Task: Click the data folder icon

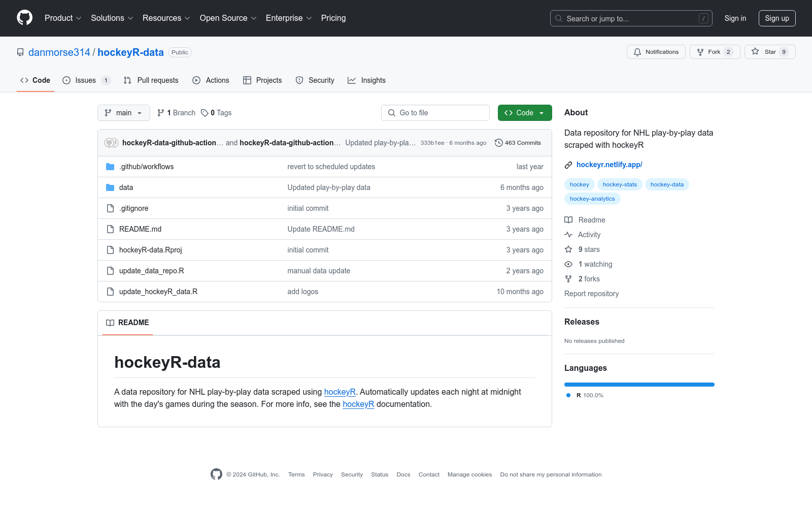Action: click(x=110, y=187)
